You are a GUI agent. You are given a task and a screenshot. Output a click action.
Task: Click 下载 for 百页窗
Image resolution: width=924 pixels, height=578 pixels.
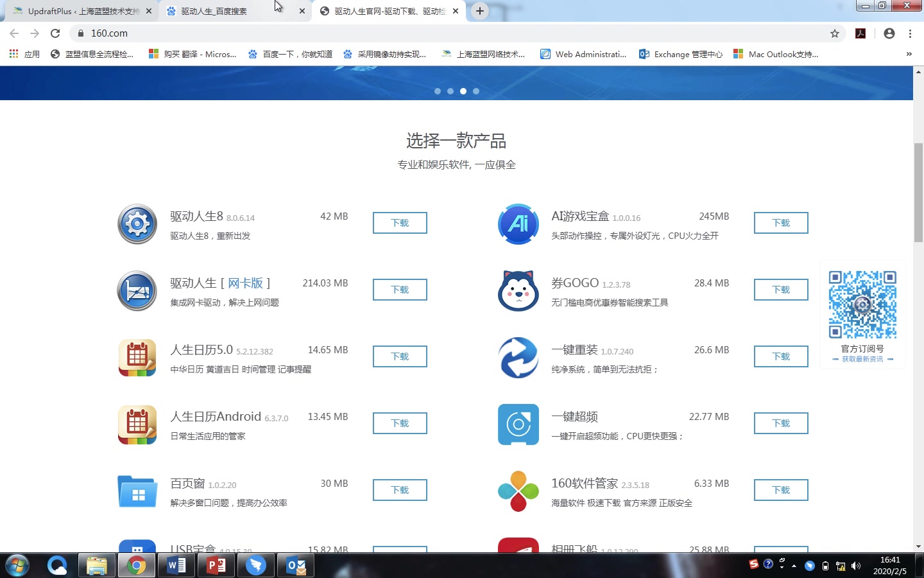(x=400, y=490)
